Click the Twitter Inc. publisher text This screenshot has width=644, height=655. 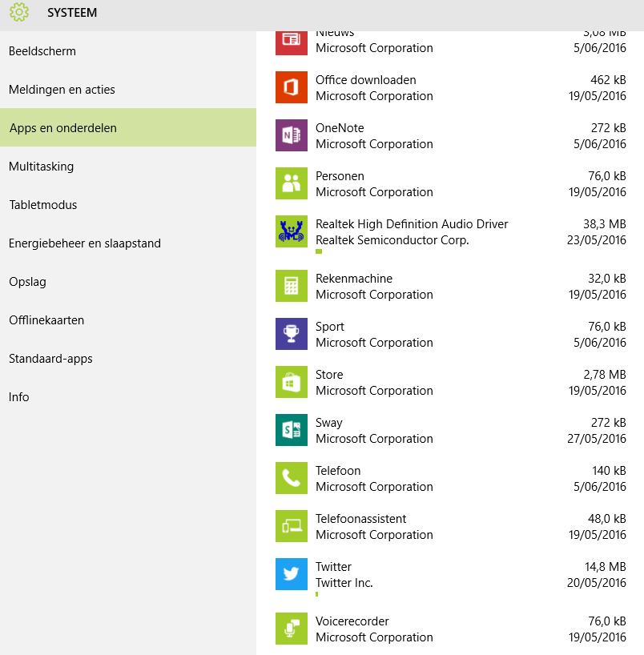(x=344, y=582)
